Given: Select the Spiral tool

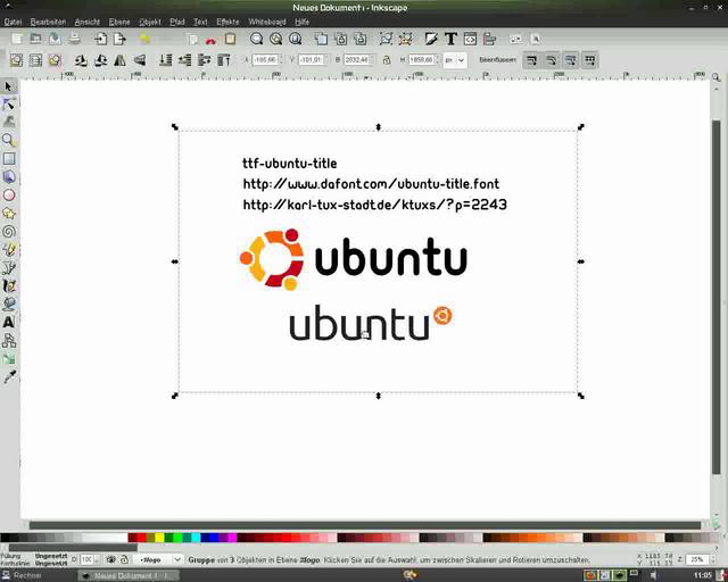Looking at the screenshot, I should tap(9, 232).
